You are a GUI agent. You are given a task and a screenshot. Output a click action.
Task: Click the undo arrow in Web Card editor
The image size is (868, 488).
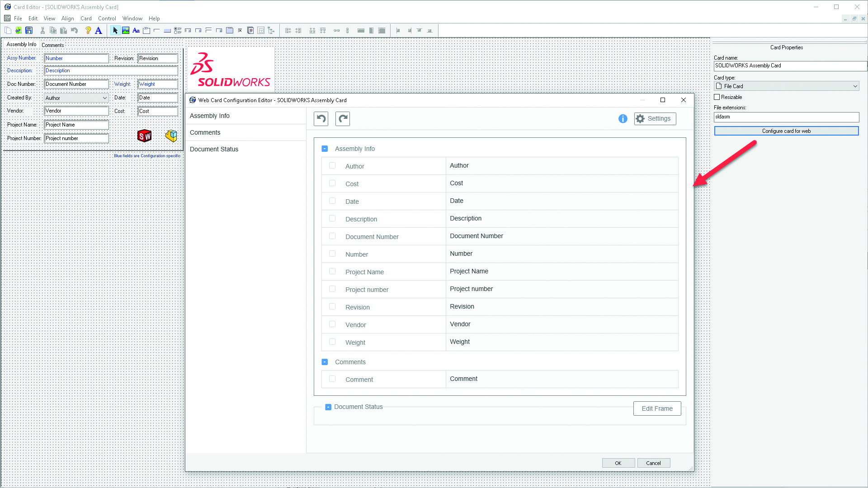click(x=321, y=119)
